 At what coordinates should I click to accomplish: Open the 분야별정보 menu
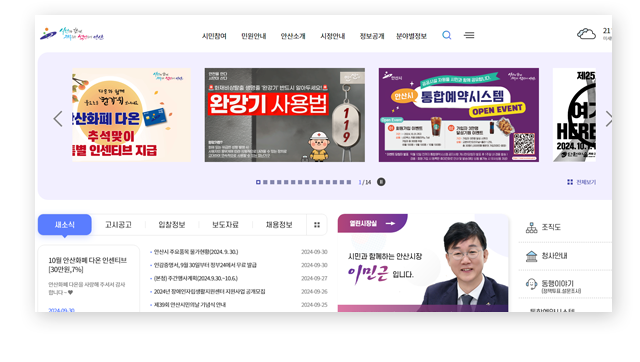[411, 36]
